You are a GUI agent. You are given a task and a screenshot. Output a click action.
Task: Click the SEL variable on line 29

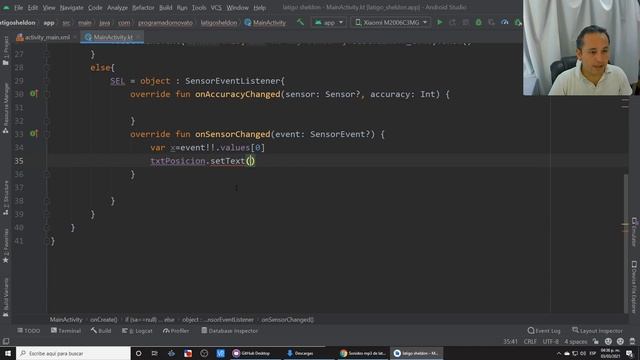coord(118,81)
